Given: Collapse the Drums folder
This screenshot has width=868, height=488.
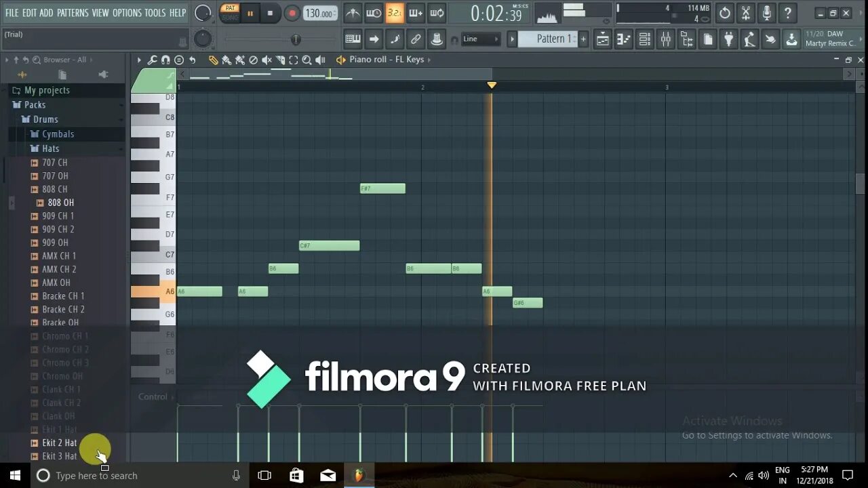Looking at the screenshot, I should click(x=40, y=119).
